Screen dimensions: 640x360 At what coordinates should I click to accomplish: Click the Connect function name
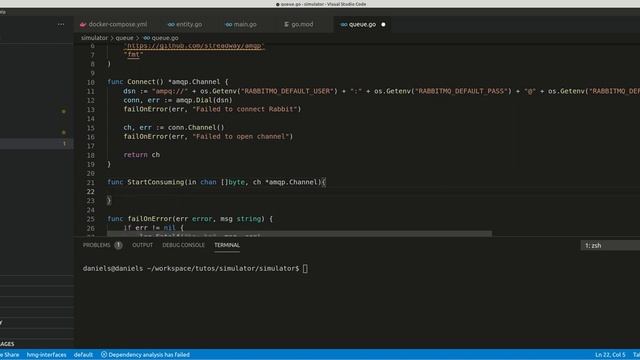141,82
